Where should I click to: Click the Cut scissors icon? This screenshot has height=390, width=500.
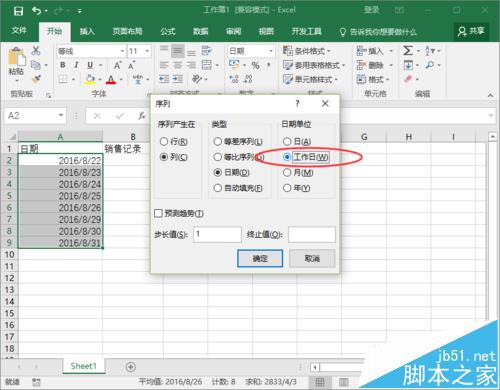tap(36, 51)
